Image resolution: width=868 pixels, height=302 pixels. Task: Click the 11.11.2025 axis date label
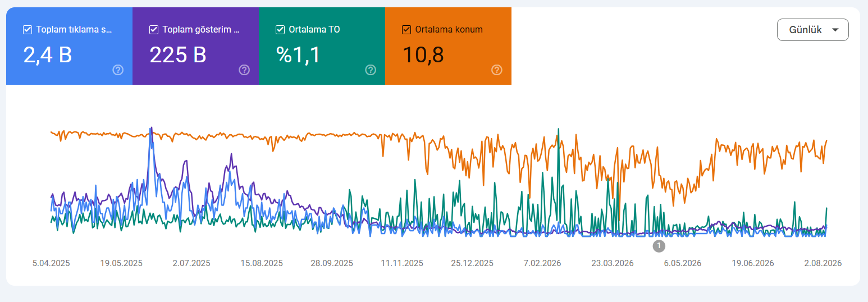(402, 263)
